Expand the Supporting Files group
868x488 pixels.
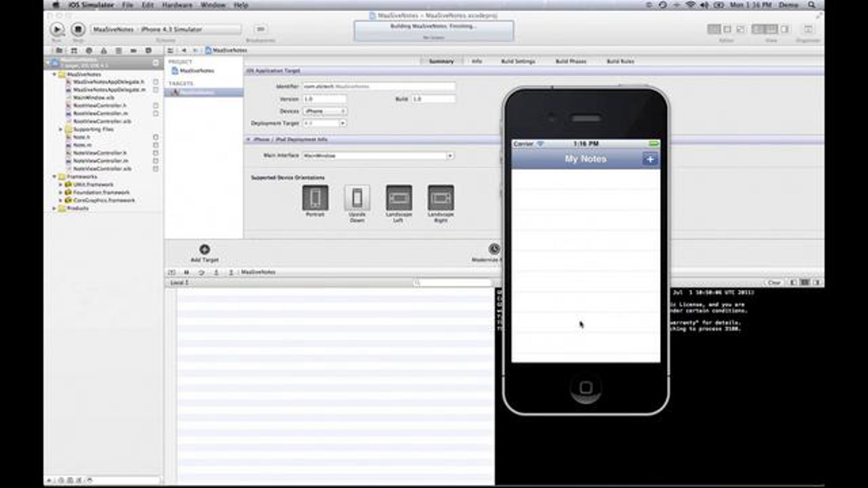pyautogui.click(x=61, y=129)
